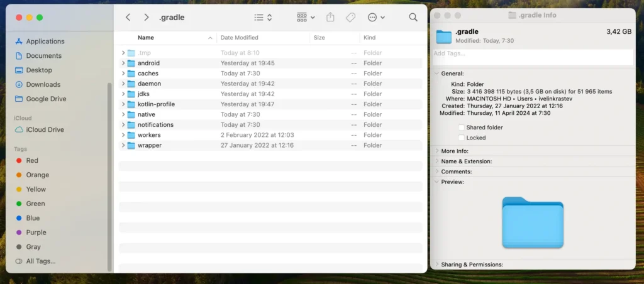644x284 pixels.
Task: Expand Sharing & Permissions section
Action: coord(437,265)
